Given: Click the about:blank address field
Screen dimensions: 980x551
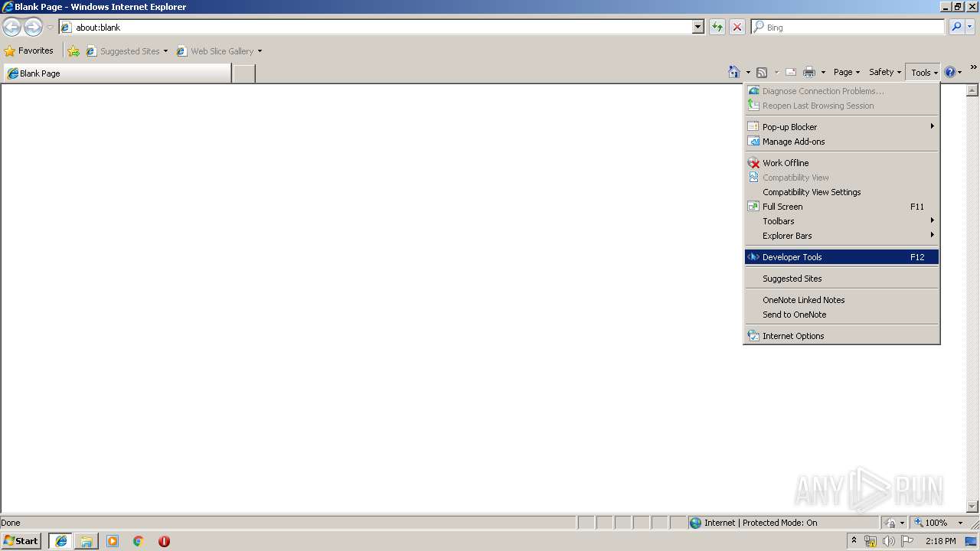Looking at the screenshot, I should 375,28.
